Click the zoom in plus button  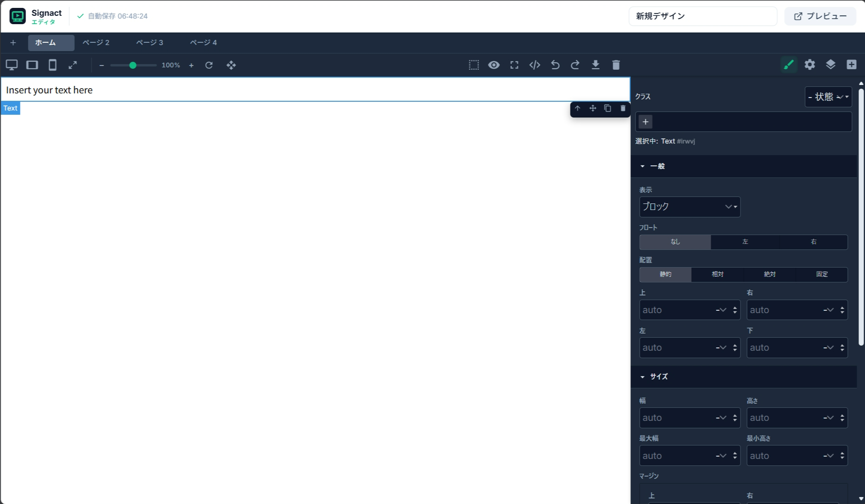pos(191,65)
